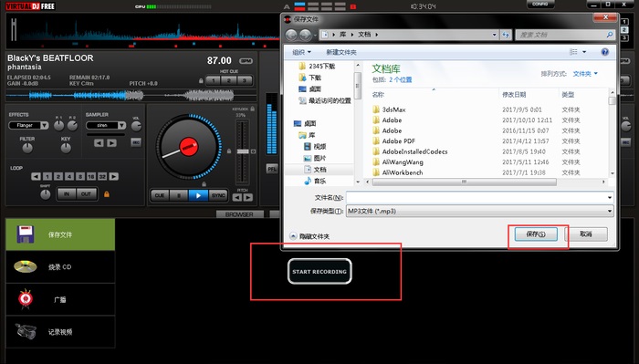
Task: Toggle the orange loop lock icon
Action: pos(107,194)
